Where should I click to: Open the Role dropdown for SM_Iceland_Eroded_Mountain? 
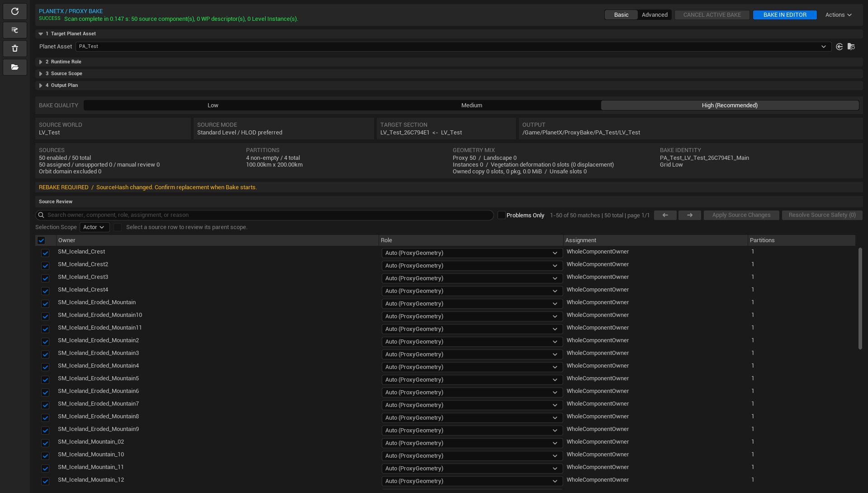[x=472, y=304]
